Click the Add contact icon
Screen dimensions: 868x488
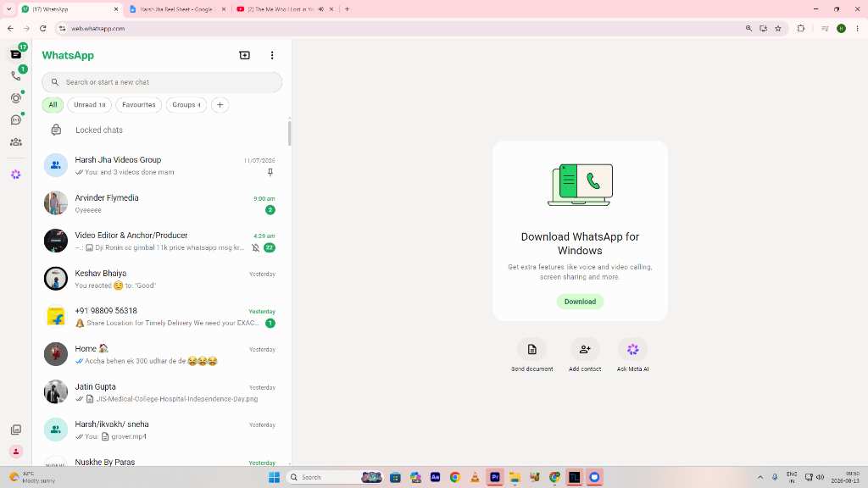click(x=585, y=349)
